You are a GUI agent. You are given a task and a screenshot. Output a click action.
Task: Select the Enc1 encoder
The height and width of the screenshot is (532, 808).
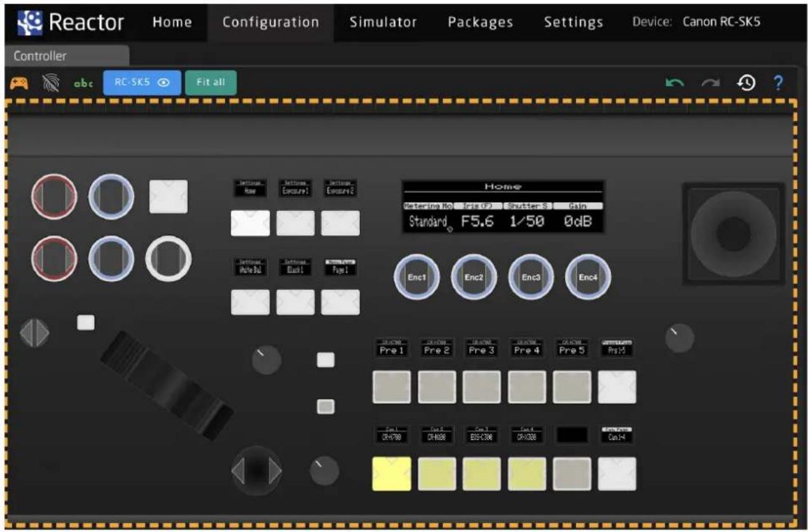(416, 277)
